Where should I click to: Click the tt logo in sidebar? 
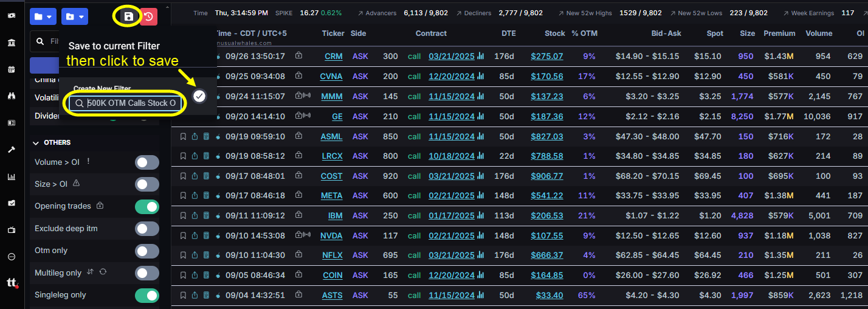point(12,283)
